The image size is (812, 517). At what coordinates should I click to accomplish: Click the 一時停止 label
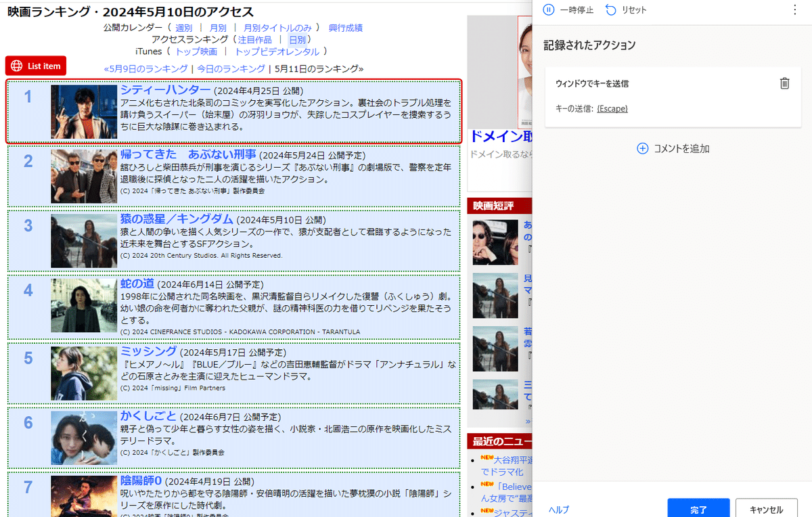577,9
